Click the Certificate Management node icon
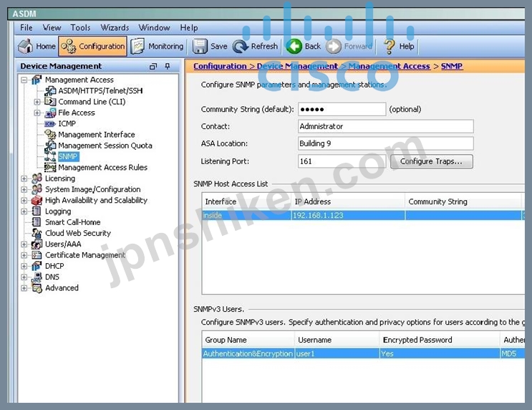 pos(37,255)
